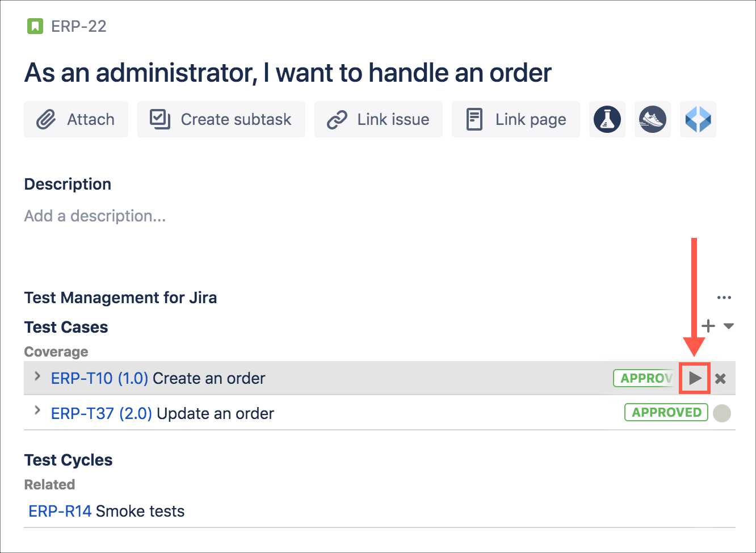756x553 pixels.
Task: Click the blue diamond app icon
Action: 698,119
